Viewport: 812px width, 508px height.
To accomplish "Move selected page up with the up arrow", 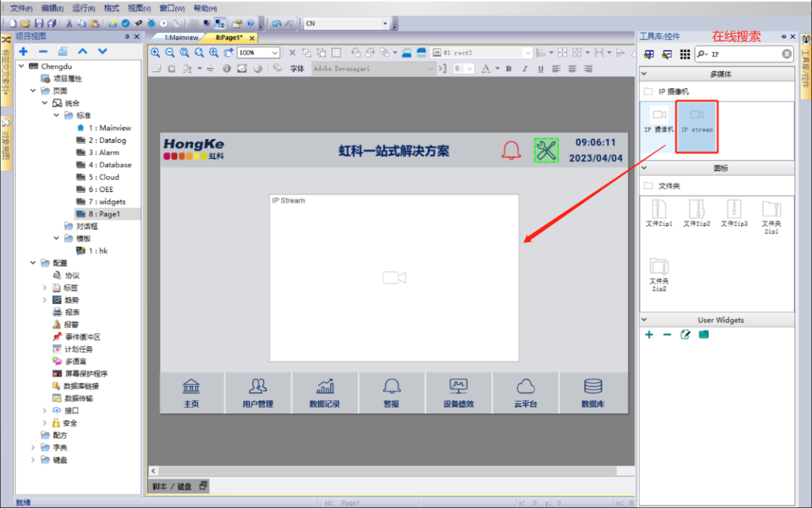I will point(83,51).
